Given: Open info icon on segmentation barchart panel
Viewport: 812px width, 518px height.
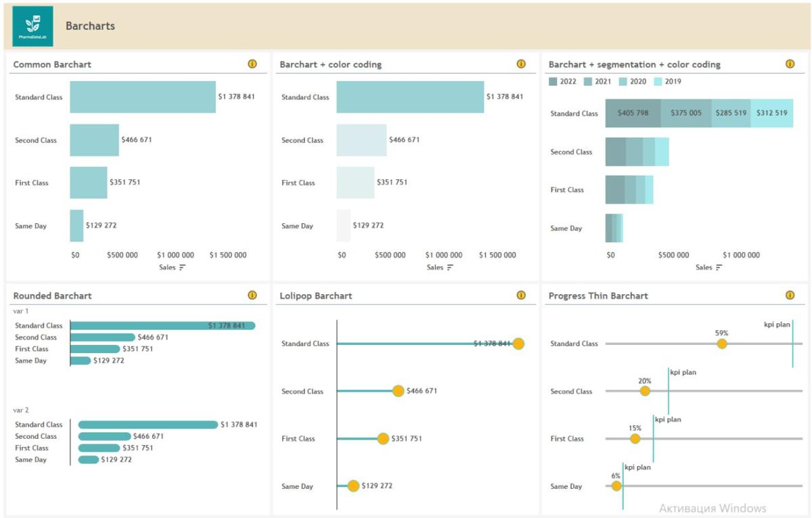Looking at the screenshot, I should pyautogui.click(x=790, y=64).
